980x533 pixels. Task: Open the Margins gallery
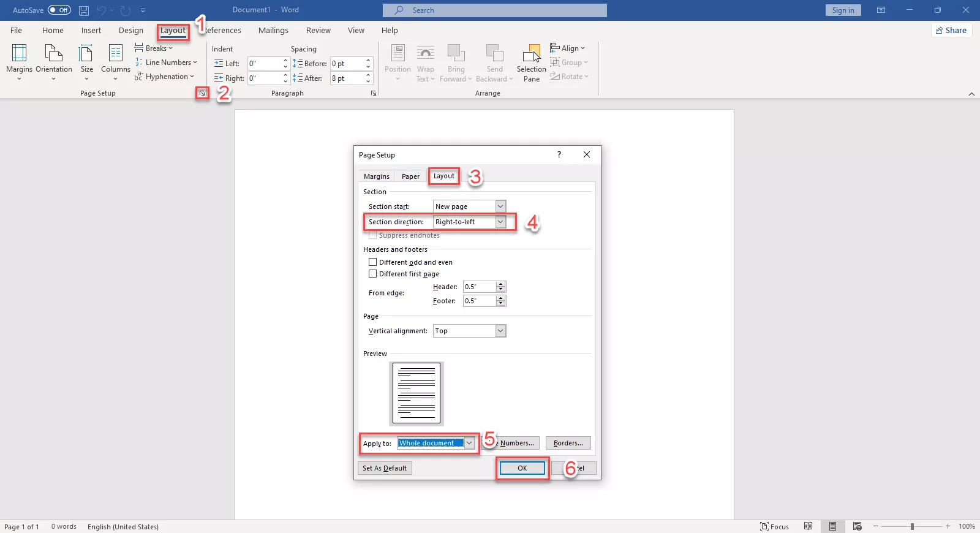pos(19,61)
